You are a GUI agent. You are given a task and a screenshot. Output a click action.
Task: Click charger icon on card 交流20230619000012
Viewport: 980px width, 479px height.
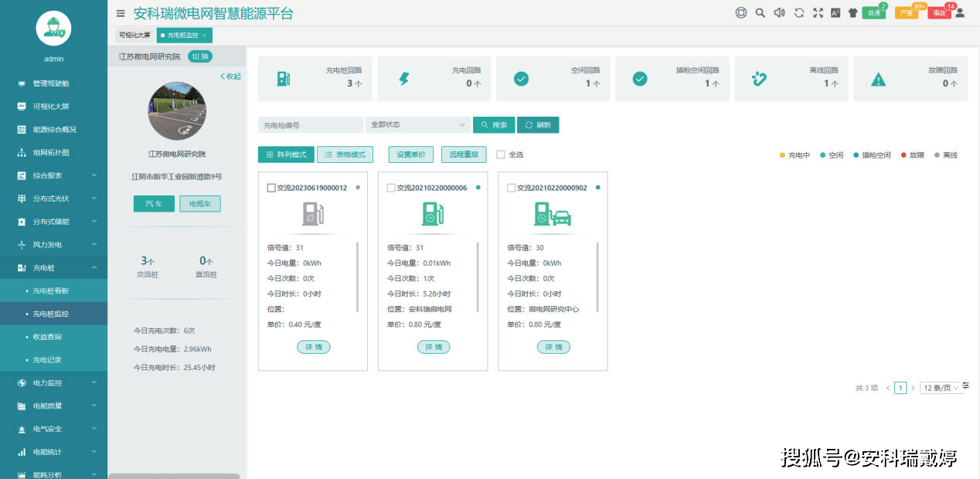click(312, 214)
